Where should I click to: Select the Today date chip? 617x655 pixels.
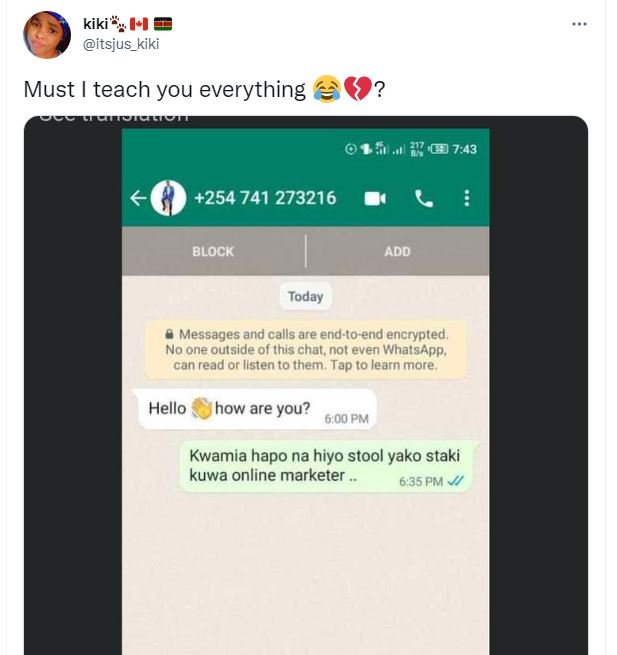coord(305,297)
